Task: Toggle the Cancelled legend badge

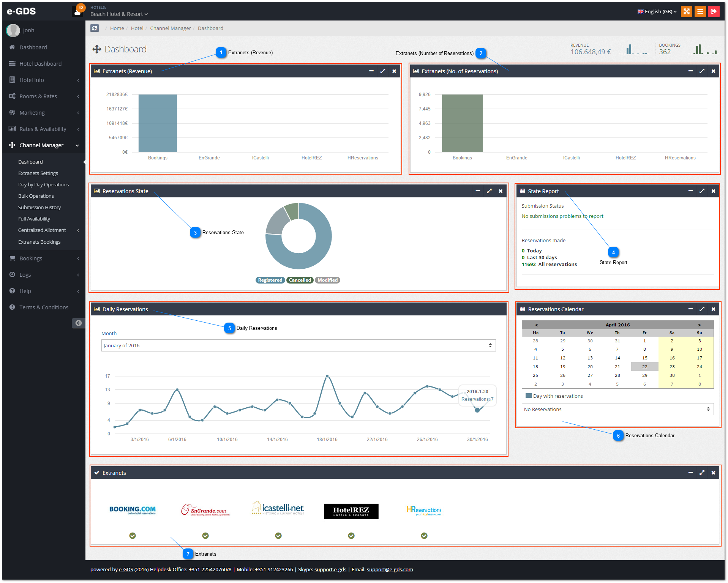Action: (x=300, y=280)
